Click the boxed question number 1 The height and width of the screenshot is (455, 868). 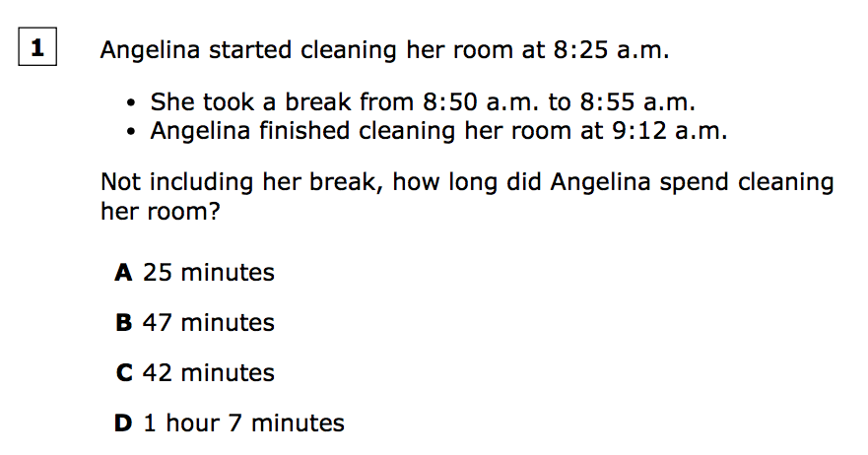tap(37, 49)
